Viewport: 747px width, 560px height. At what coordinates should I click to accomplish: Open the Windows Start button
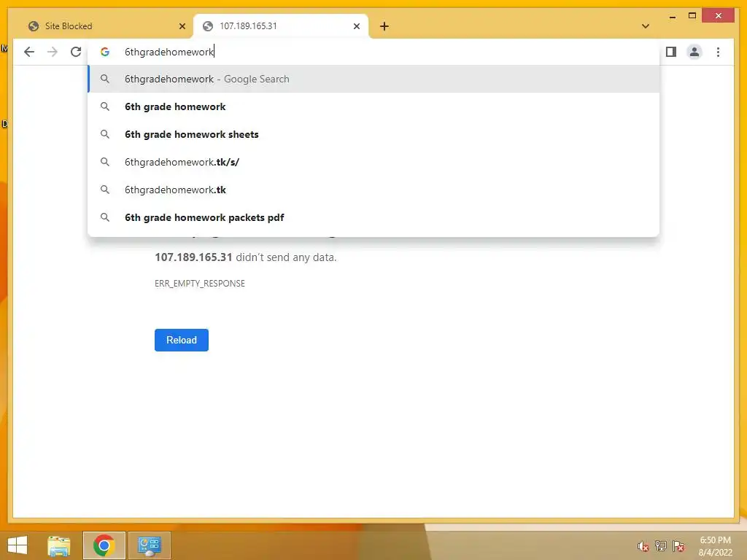[18, 545]
